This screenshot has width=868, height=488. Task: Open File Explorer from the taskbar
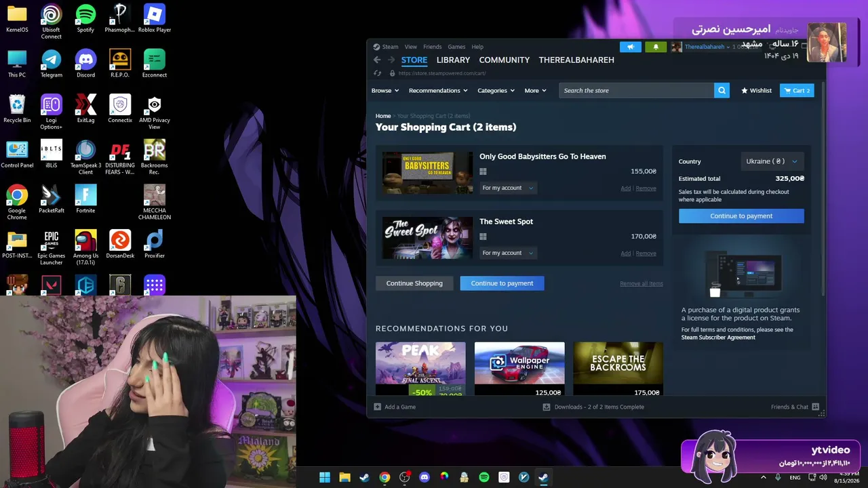coord(344,477)
